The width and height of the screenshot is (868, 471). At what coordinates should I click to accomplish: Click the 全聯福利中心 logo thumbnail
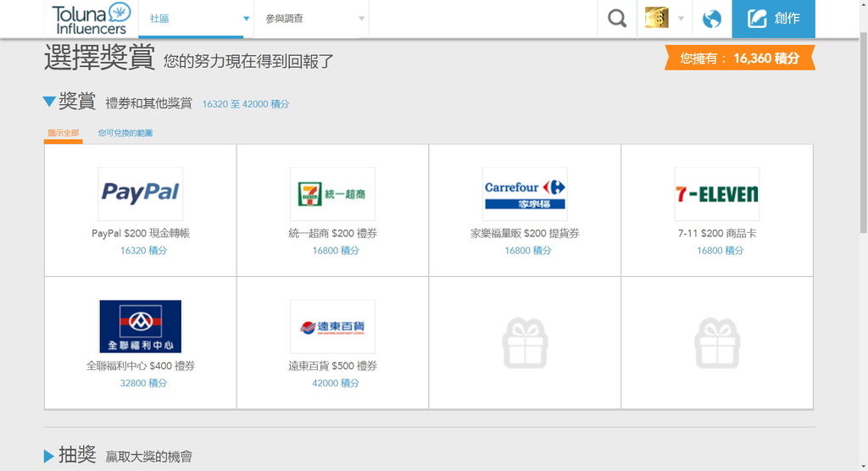click(140, 326)
